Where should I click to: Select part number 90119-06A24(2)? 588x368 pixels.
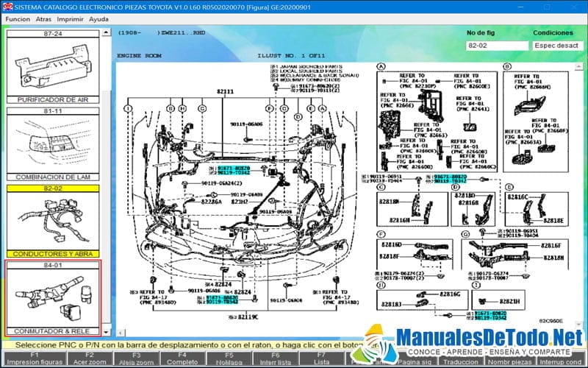[x=222, y=183]
